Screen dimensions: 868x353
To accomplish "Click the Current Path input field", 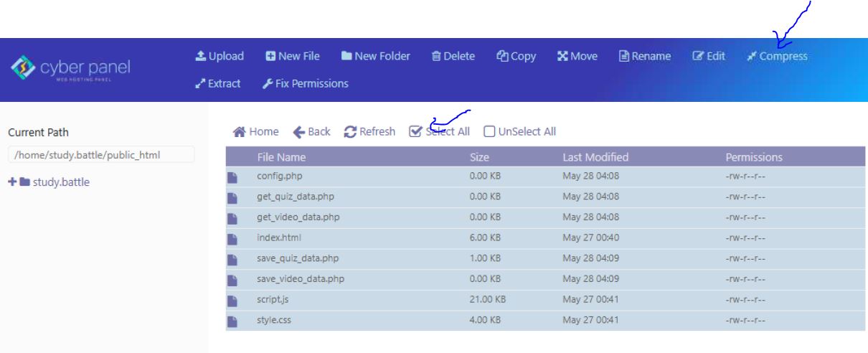I will pyautogui.click(x=100, y=155).
